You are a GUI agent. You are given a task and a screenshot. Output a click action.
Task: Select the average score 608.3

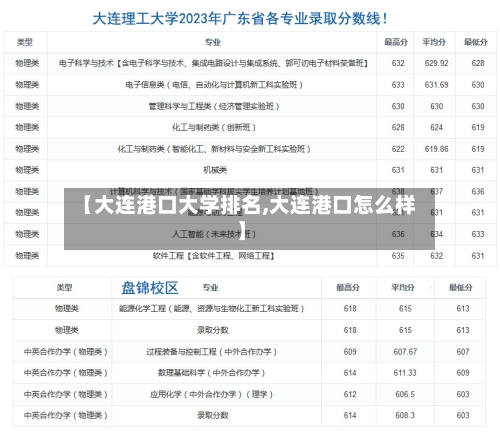[405, 415]
